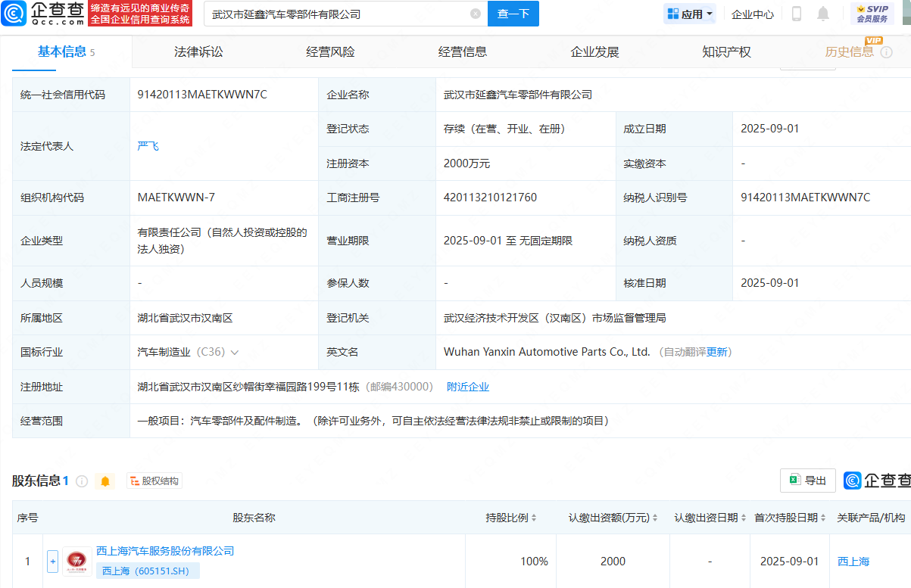This screenshot has width=911, height=588.
Task: Open the mobile phone icon
Action: [x=797, y=14]
